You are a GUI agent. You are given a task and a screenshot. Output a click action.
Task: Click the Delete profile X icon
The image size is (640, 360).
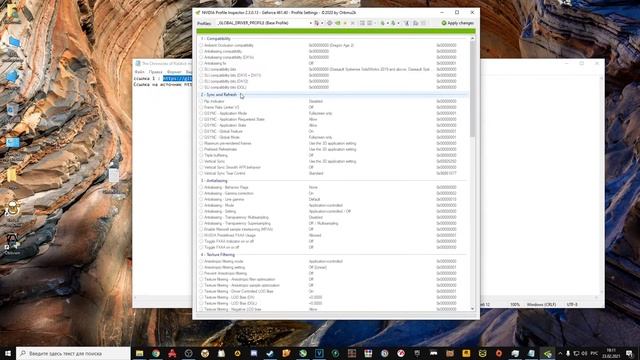[353, 23]
